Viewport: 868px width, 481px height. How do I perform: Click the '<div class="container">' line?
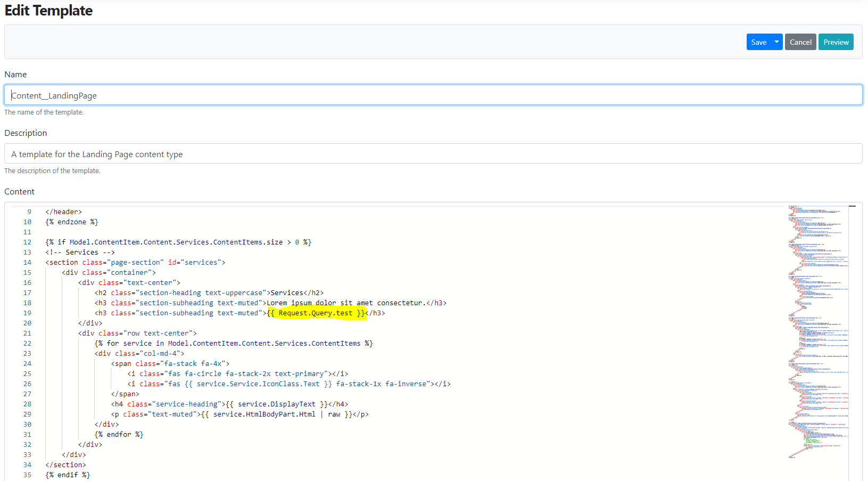coord(109,273)
